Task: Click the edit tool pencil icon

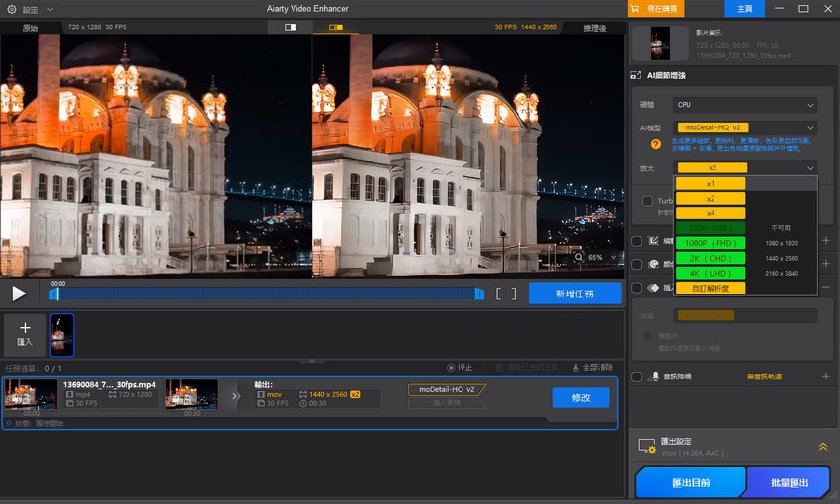Action: [x=653, y=241]
